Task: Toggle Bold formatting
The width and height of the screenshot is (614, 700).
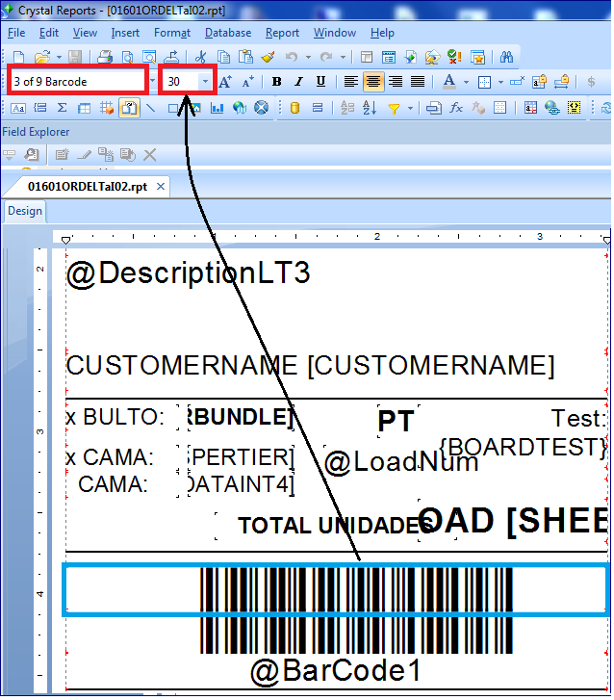Action: pos(276,81)
